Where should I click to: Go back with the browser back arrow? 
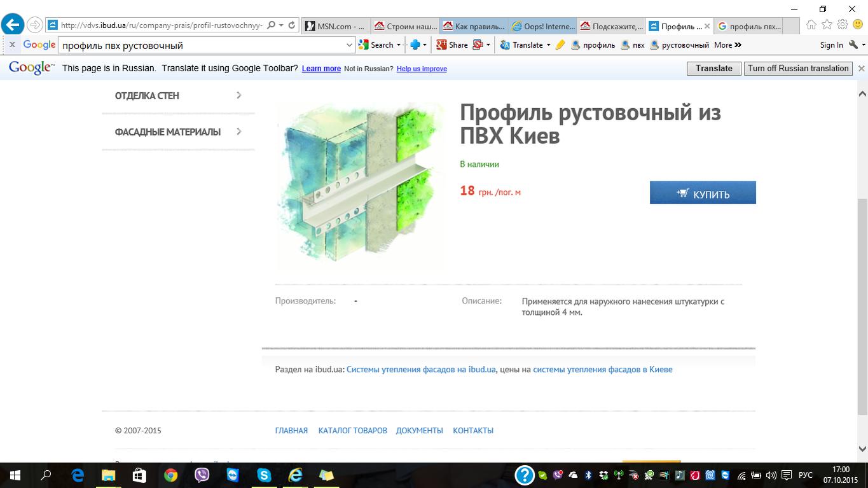click(13, 25)
